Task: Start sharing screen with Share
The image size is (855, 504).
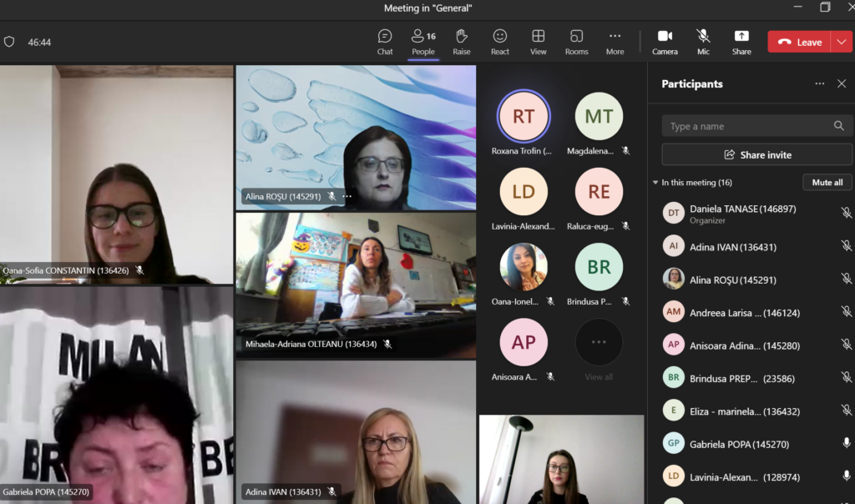Action: [741, 42]
